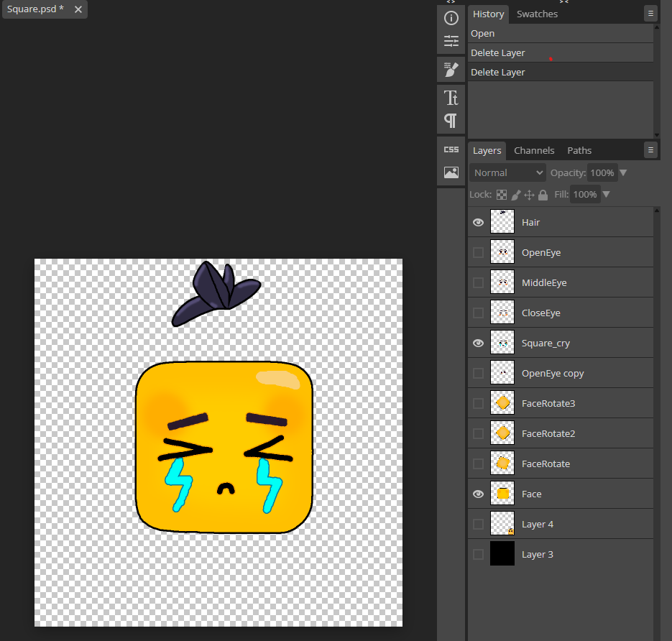Open the Layers panel menu icon
The image size is (672, 641).
(650, 150)
